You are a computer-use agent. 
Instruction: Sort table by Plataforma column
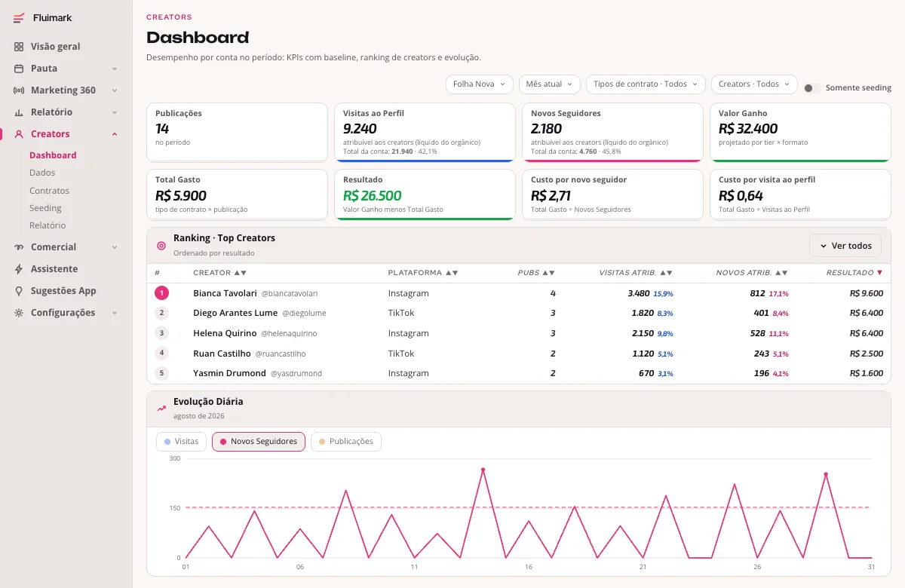click(x=423, y=273)
